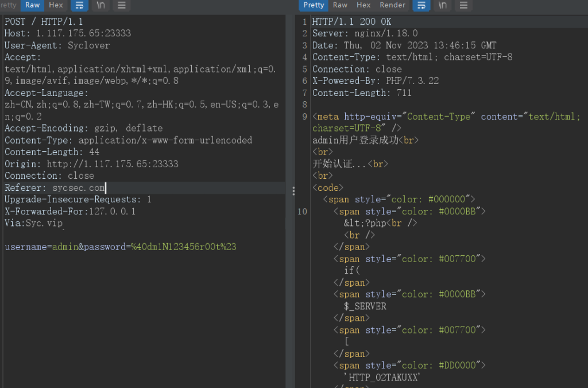Open the request panel hamburger menu
The height and width of the screenshot is (388, 588).
(x=122, y=5)
